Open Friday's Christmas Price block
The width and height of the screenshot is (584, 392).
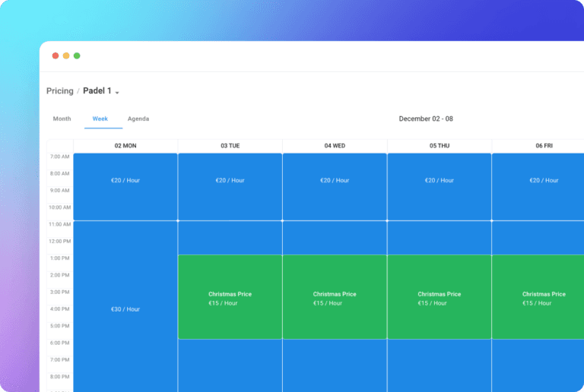pos(538,297)
